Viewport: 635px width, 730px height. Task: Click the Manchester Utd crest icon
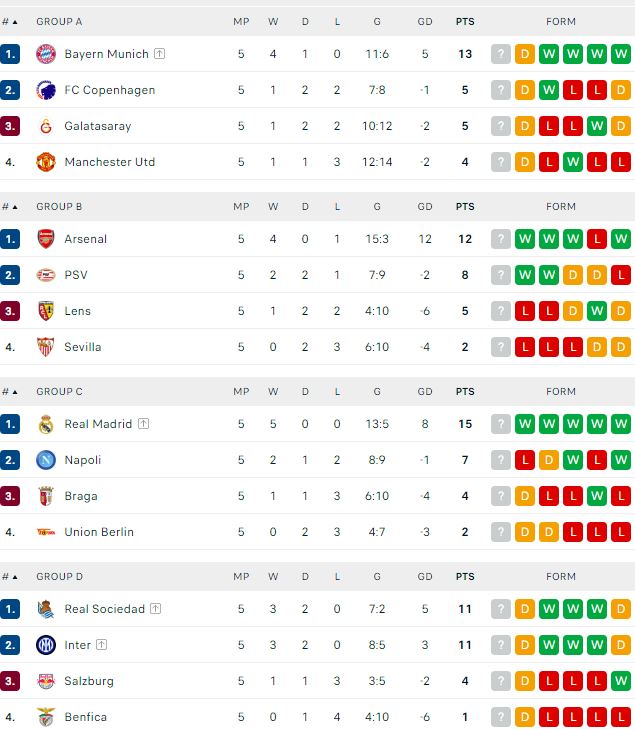pyautogui.click(x=45, y=162)
